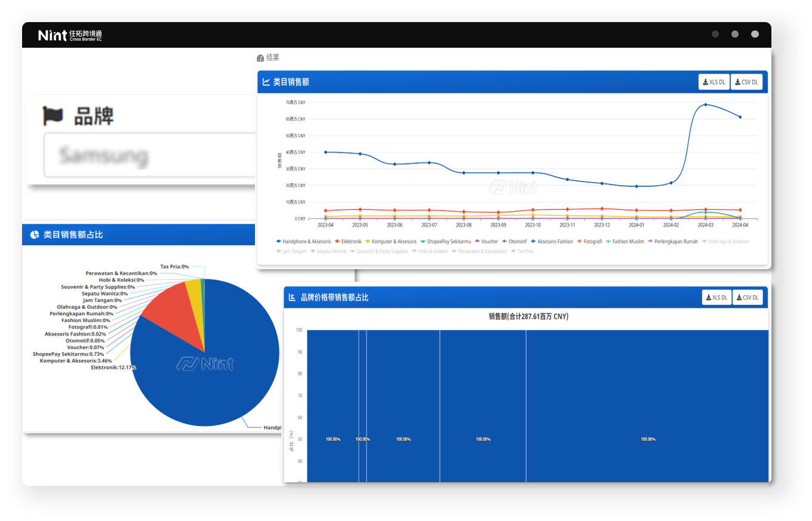Click pie label Perlengkapan Rumah:0%
The height and width of the screenshot is (521, 812).
[81, 313]
